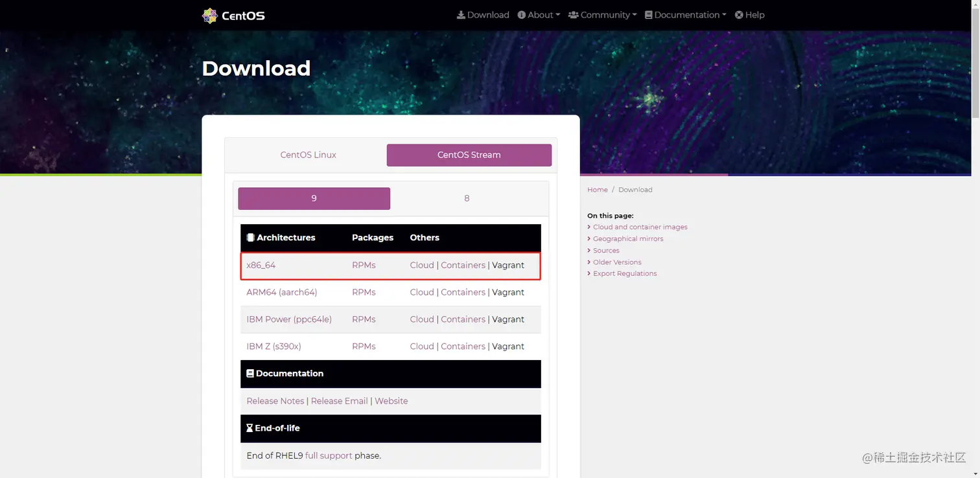
Task: Open the IBM Z (s390x) link
Action: point(274,347)
